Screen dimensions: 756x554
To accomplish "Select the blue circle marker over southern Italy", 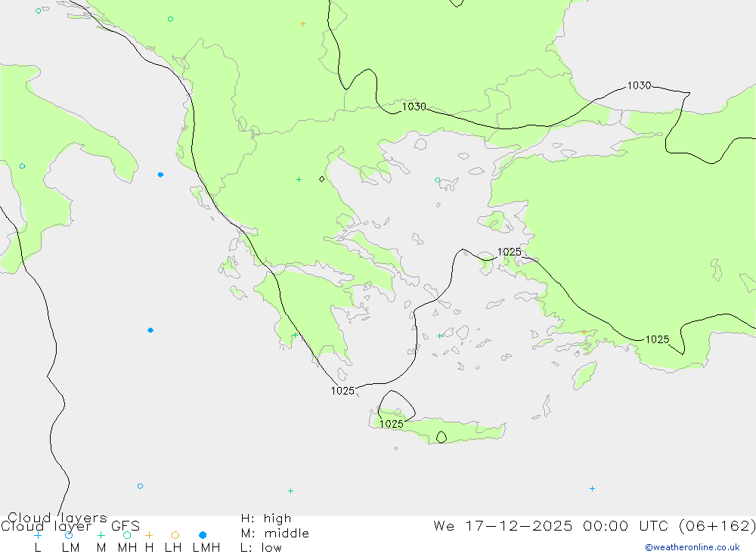I will pos(22,166).
